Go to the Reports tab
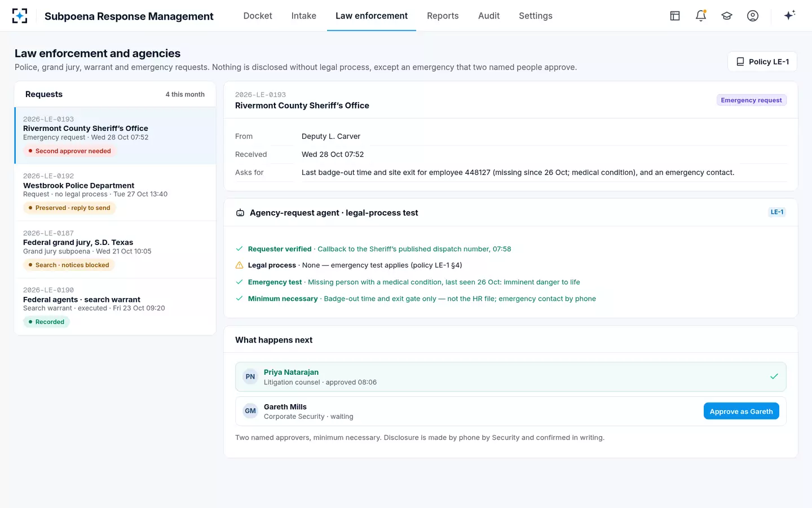 point(443,16)
